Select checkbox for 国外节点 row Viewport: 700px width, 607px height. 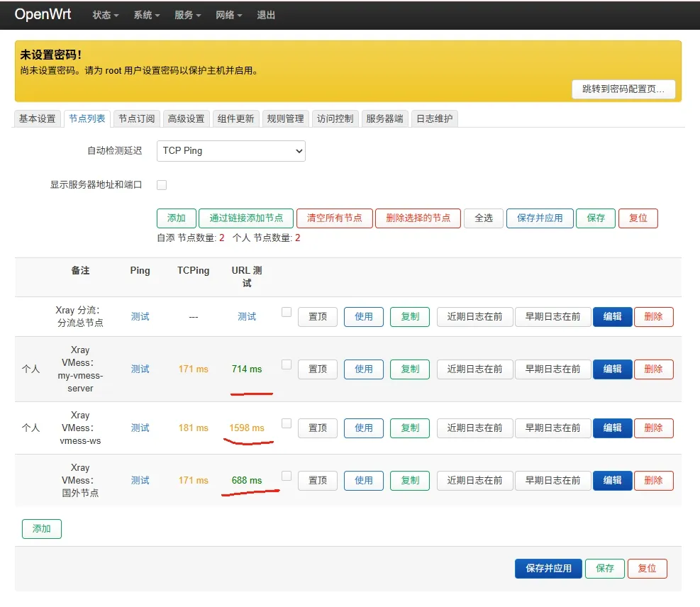point(287,476)
